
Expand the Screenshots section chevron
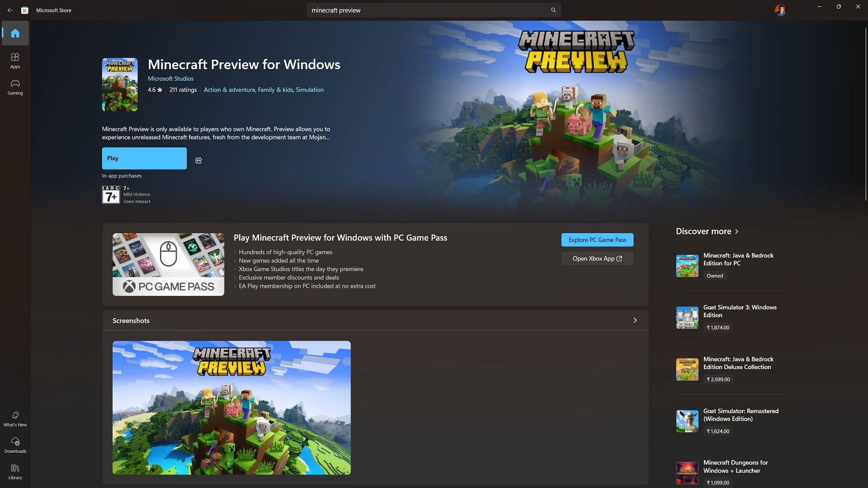635,320
